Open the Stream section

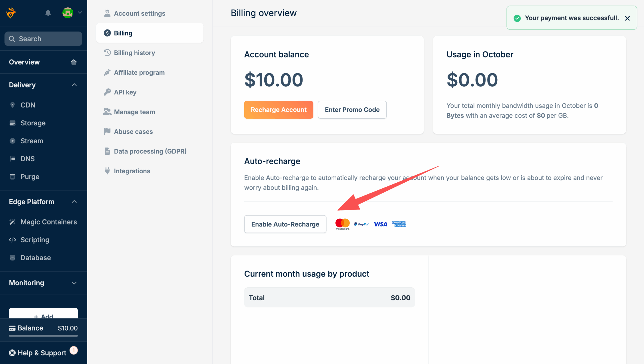point(32,141)
